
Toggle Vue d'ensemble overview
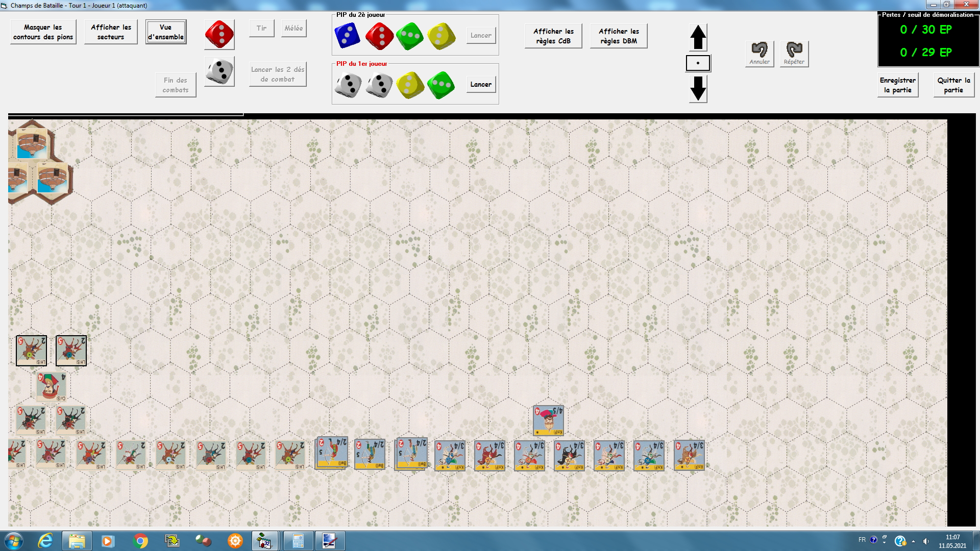click(166, 32)
